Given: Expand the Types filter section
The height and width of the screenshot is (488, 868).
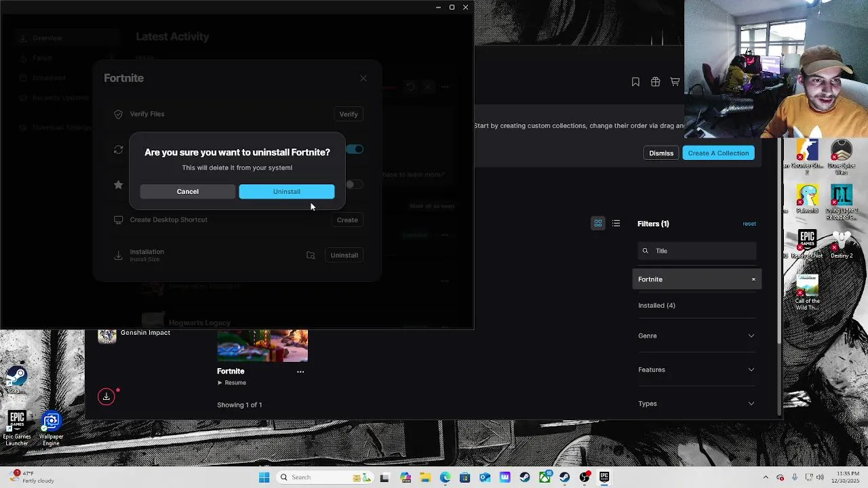Looking at the screenshot, I should pos(696,403).
